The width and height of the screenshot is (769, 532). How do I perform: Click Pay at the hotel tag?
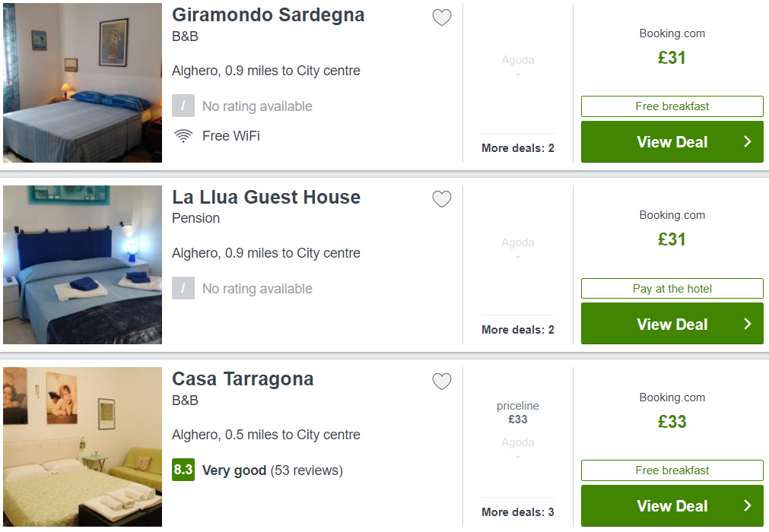(x=672, y=289)
